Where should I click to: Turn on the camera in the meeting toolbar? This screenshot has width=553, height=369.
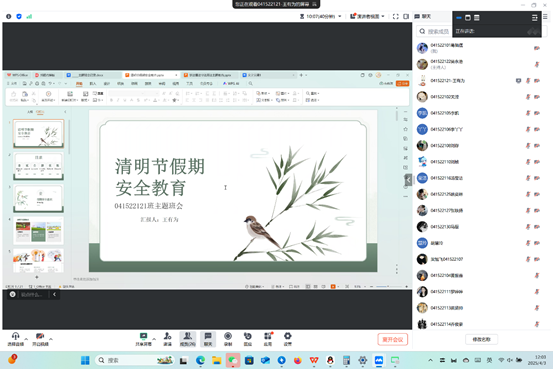click(40, 339)
